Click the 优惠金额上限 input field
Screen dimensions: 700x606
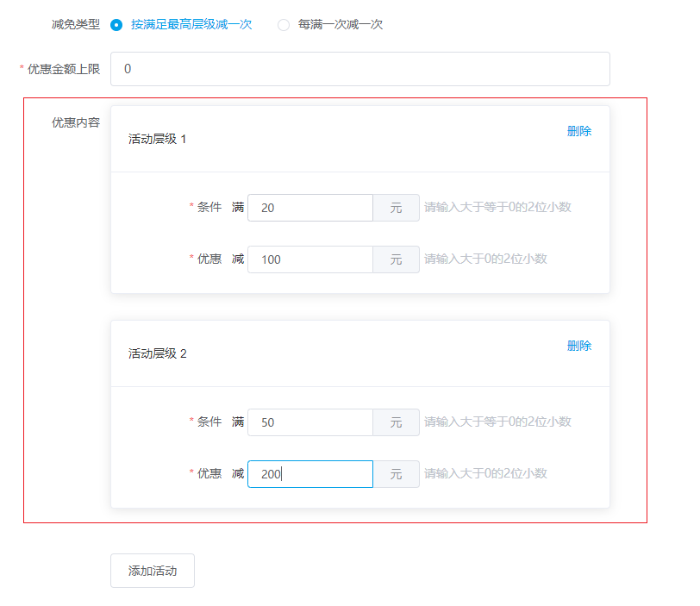(x=359, y=69)
